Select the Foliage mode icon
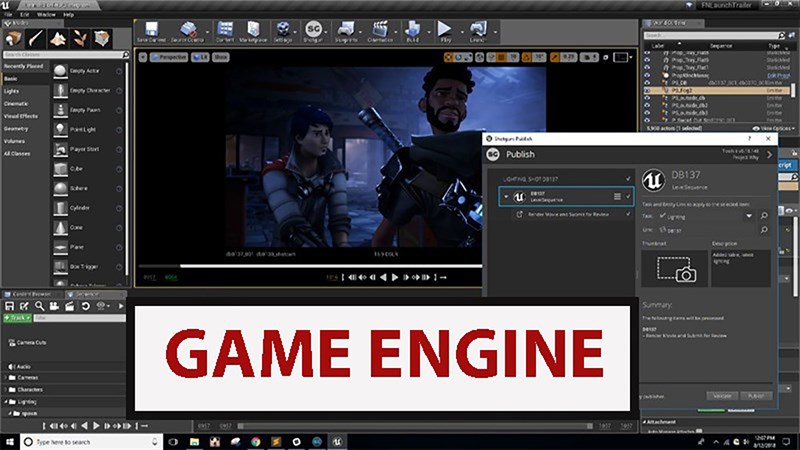The image size is (800, 450). (x=80, y=38)
